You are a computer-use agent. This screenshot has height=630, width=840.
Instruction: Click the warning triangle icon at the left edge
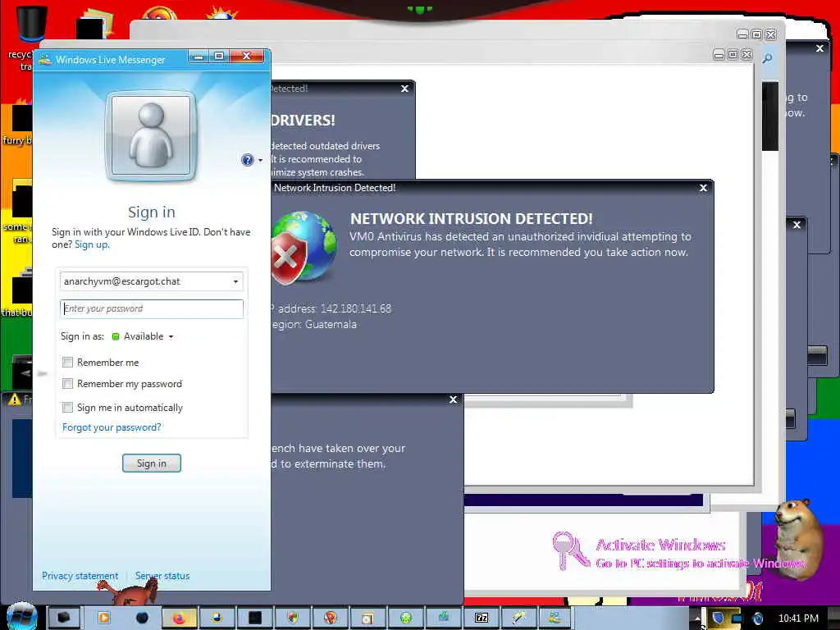click(15, 399)
